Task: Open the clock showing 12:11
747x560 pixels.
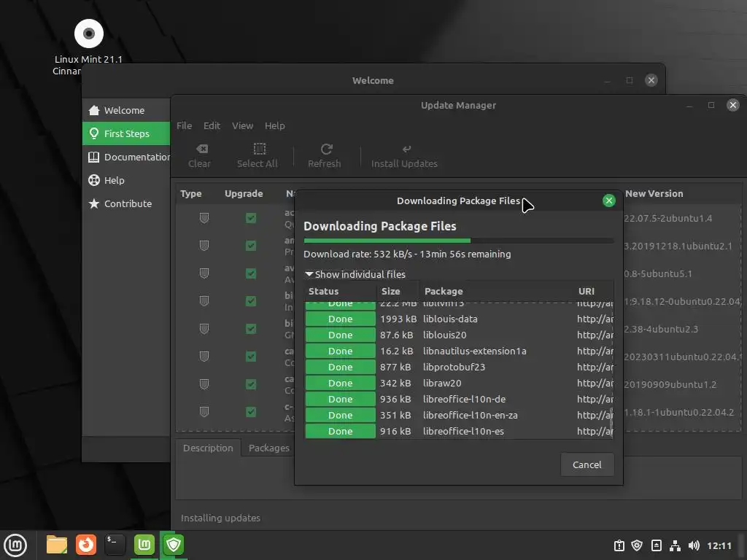Action: click(x=719, y=545)
